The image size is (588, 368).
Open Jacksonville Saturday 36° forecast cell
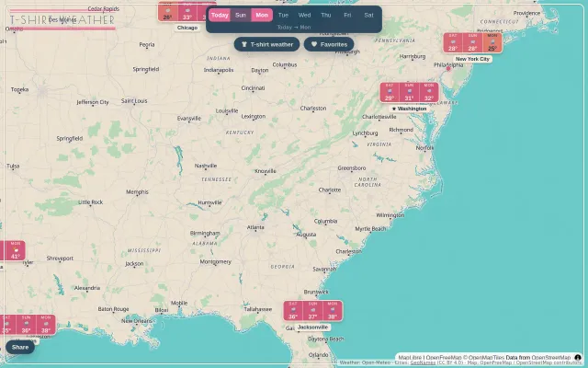coord(293,311)
